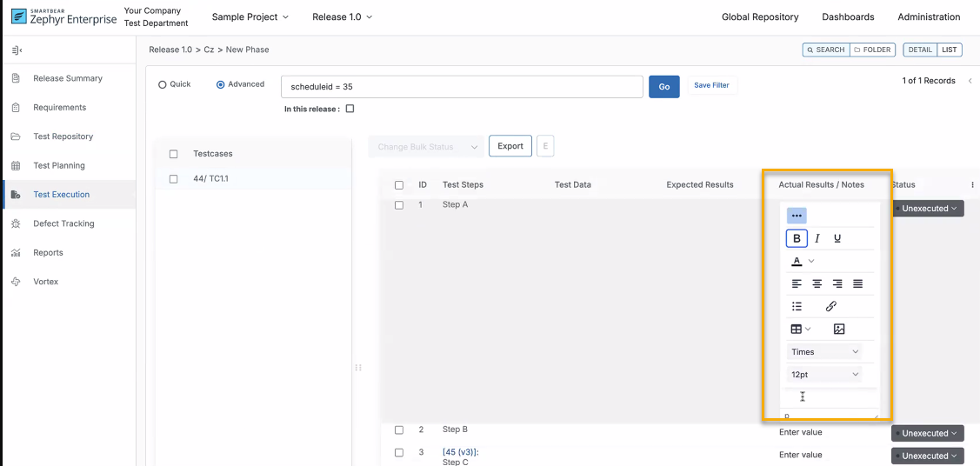Image resolution: width=980 pixels, height=466 pixels.
Task: Insert a link using the chain icon
Action: click(x=830, y=306)
